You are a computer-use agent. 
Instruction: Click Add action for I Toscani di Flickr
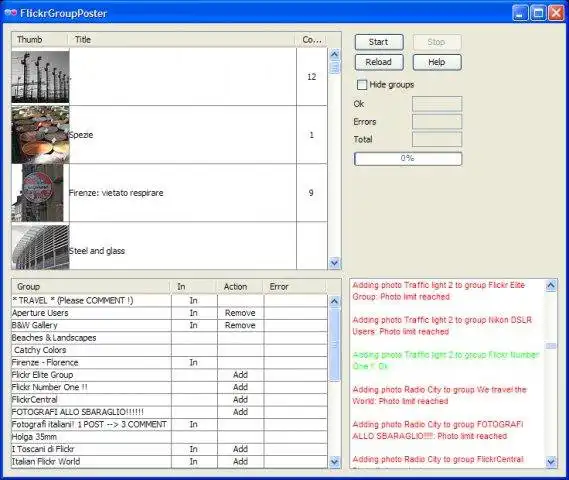[x=240, y=449]
